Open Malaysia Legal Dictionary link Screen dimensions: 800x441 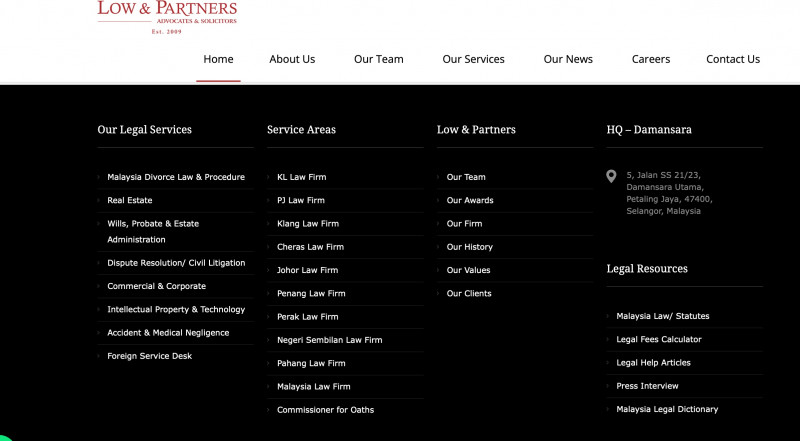tap(667, 409)
